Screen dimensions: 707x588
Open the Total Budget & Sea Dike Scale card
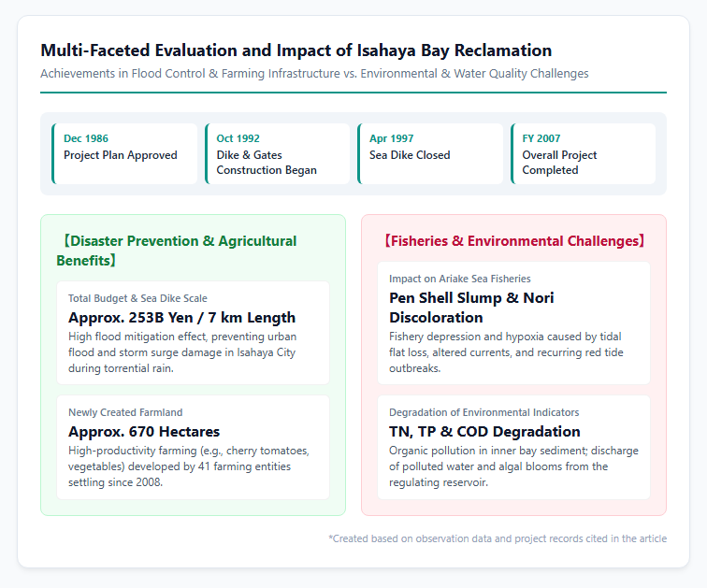193,333
